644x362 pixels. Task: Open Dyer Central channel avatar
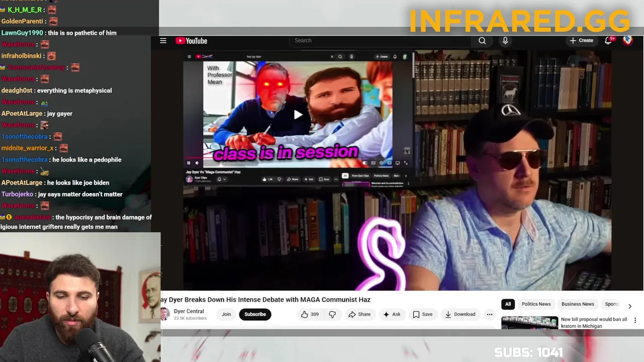[165, 314]
